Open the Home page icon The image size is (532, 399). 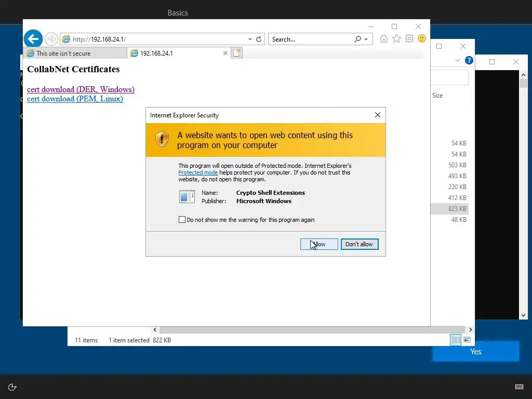pyautogui.click(x=384, y=38)
